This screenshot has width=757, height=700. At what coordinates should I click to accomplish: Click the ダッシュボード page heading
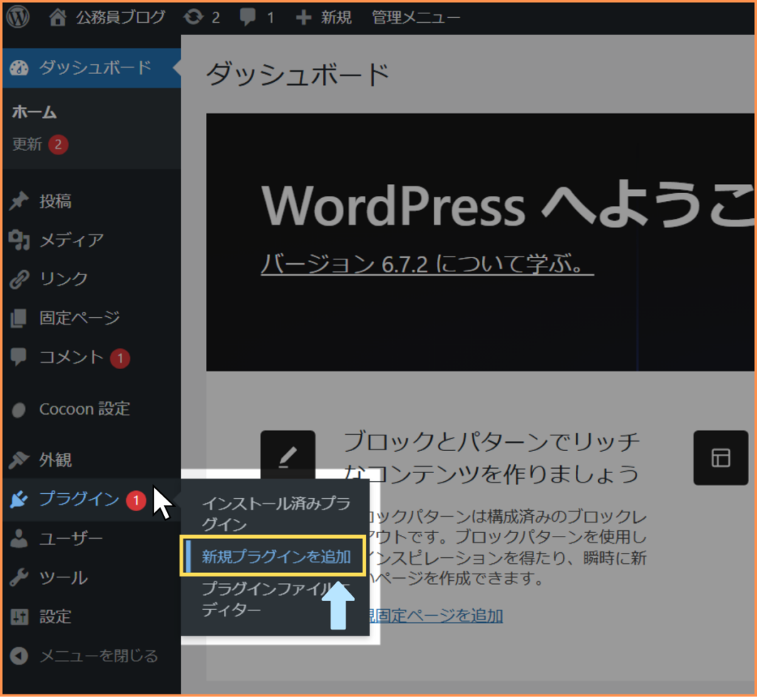298,75
